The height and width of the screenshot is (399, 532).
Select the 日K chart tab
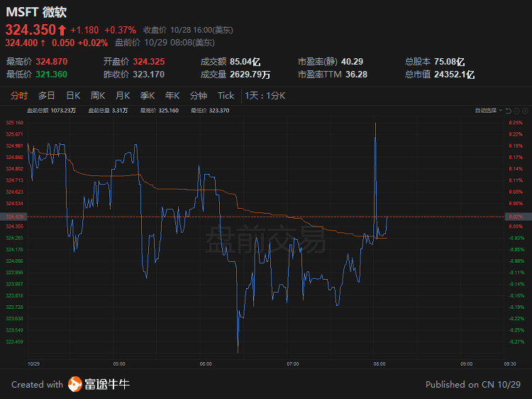[x=73, y=96]
